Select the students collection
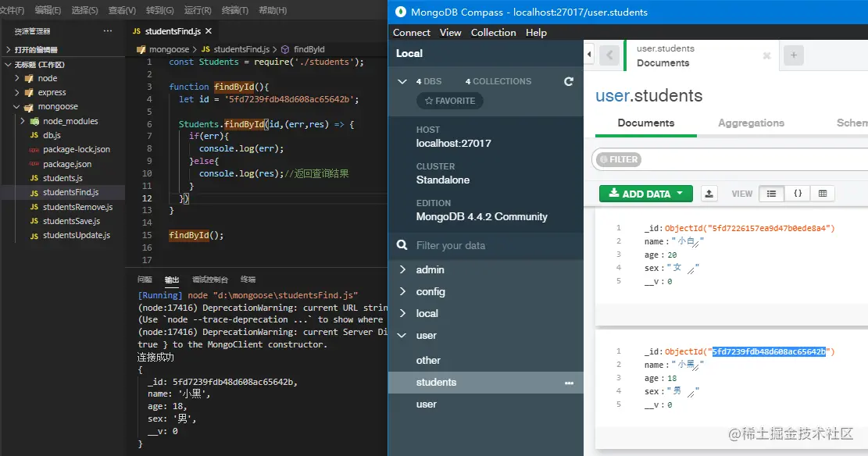The width and height of the screenshot is (868, 456). 436,383
